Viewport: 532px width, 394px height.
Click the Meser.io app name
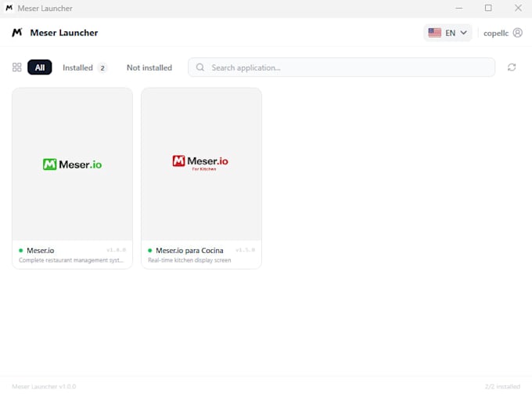pyautogui.click(x=41, y=251)
